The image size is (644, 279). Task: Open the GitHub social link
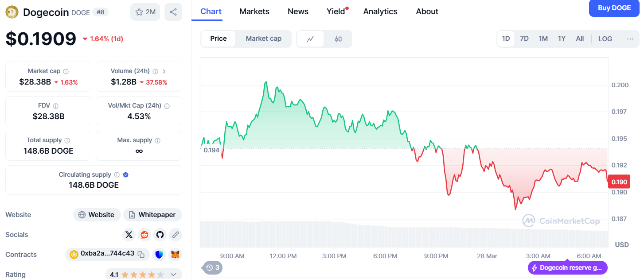[160, 235]
